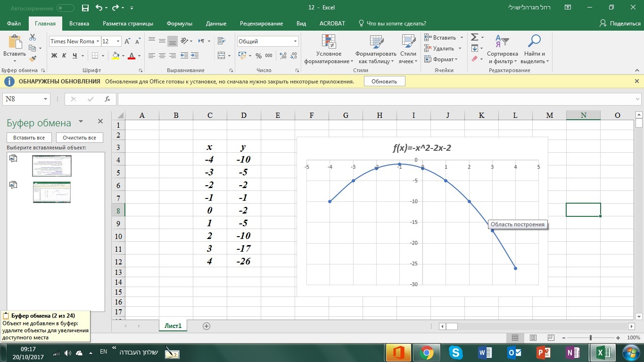The height and width of the screenshot is (362, 644).
Task: Click the Save floppy disk icon
Action: point(85,8)
